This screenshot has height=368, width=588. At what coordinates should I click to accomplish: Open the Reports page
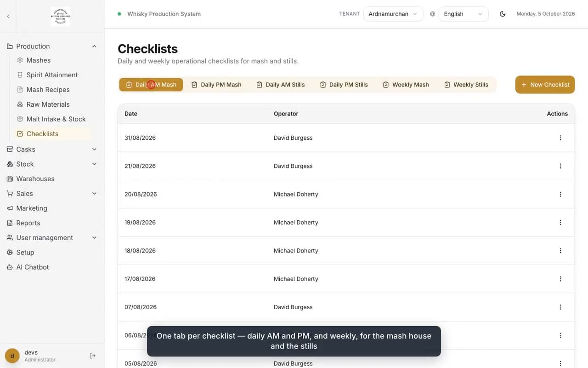pyautogui.click(x=52, y=223)
